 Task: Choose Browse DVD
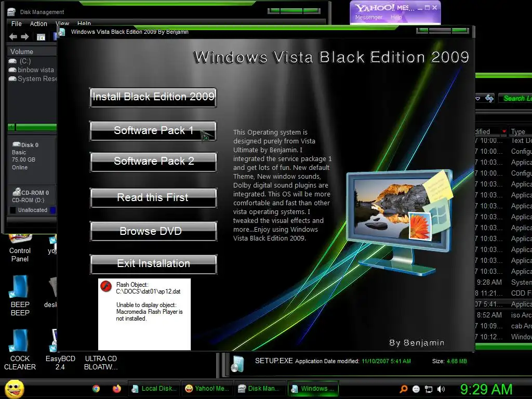tap(153, 231)
